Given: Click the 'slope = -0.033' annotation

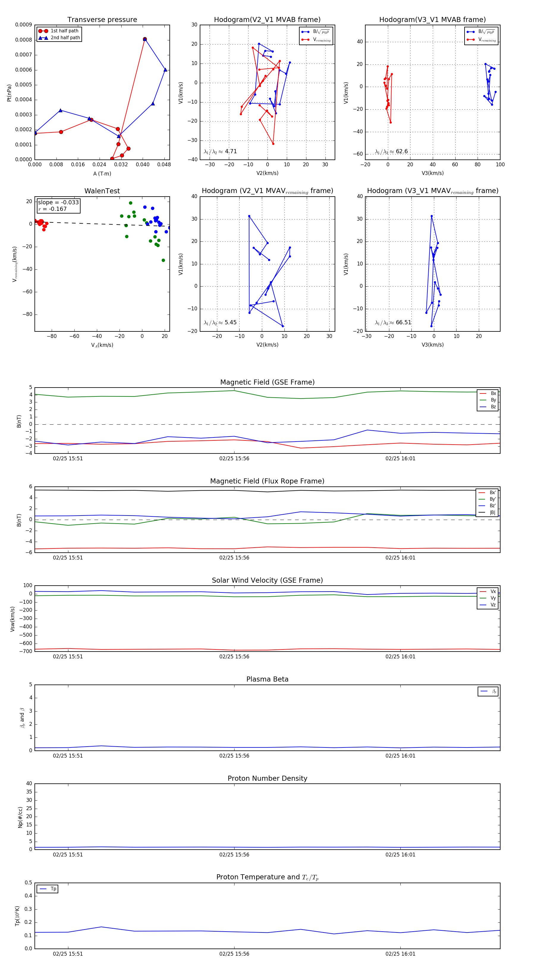Looking at the screenshot, I should pyautogui.click(x=58, y=203).
